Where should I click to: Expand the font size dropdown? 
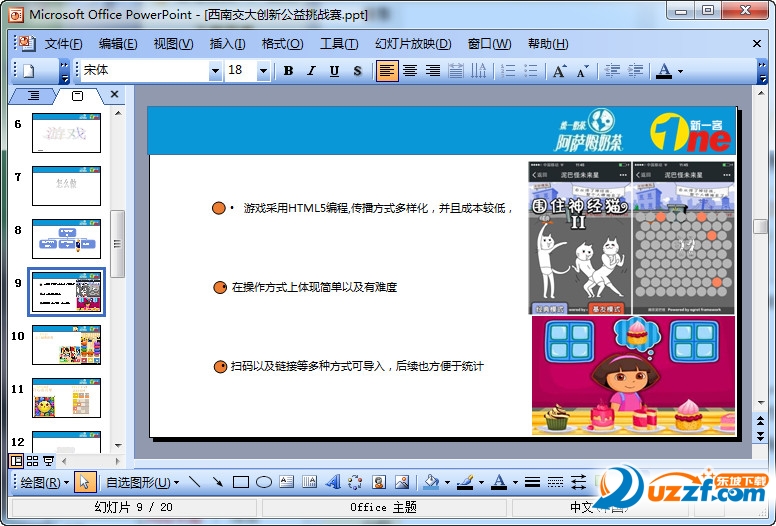click(263, 71)
